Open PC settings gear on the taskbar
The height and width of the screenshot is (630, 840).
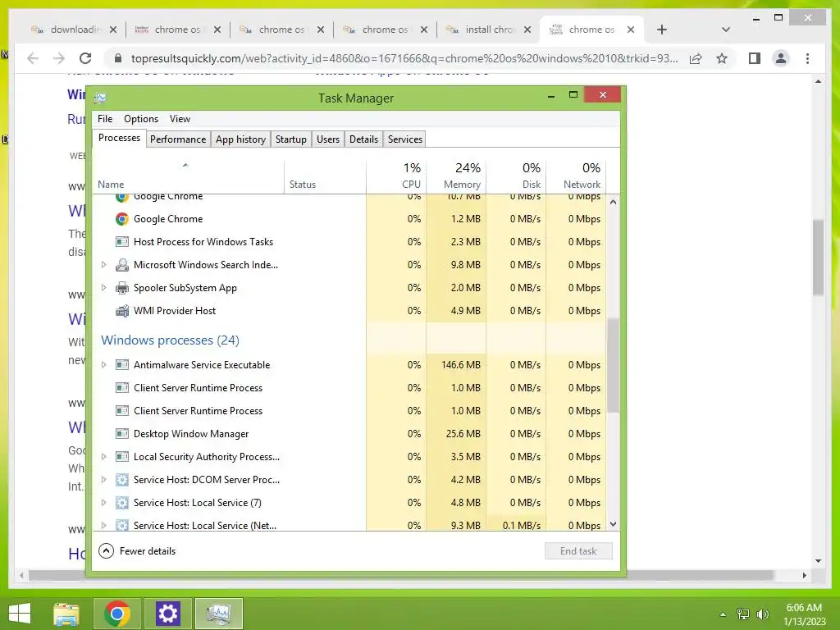167,614
